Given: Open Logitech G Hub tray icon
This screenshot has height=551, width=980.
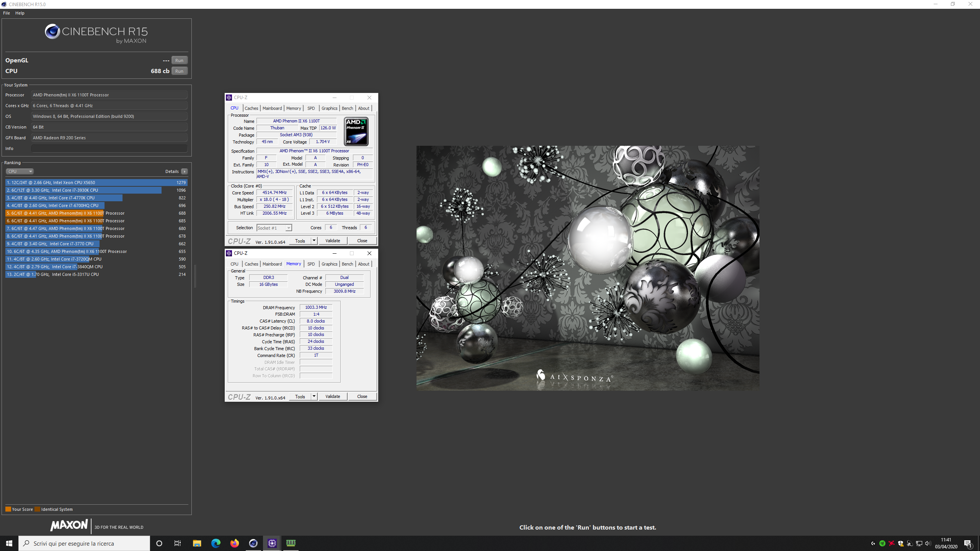Looking at the screenshot, I should (873, 543).
